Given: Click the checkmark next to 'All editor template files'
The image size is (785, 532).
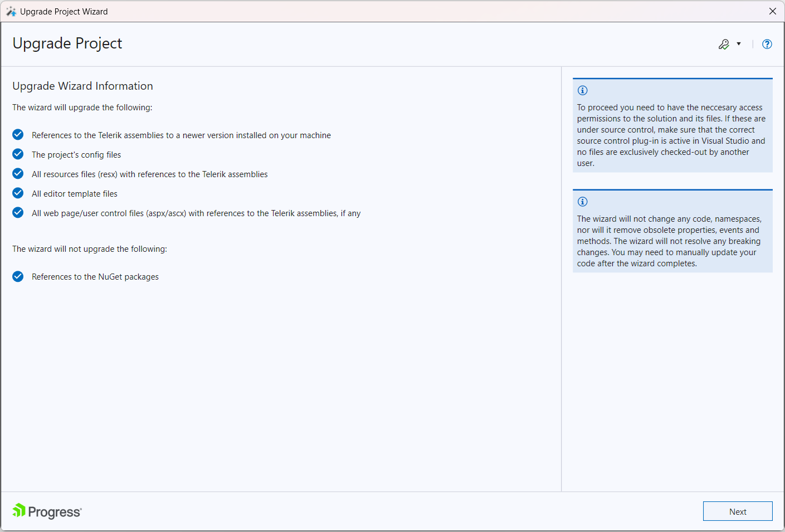Looking at the screenshot, I should [17, 193].
